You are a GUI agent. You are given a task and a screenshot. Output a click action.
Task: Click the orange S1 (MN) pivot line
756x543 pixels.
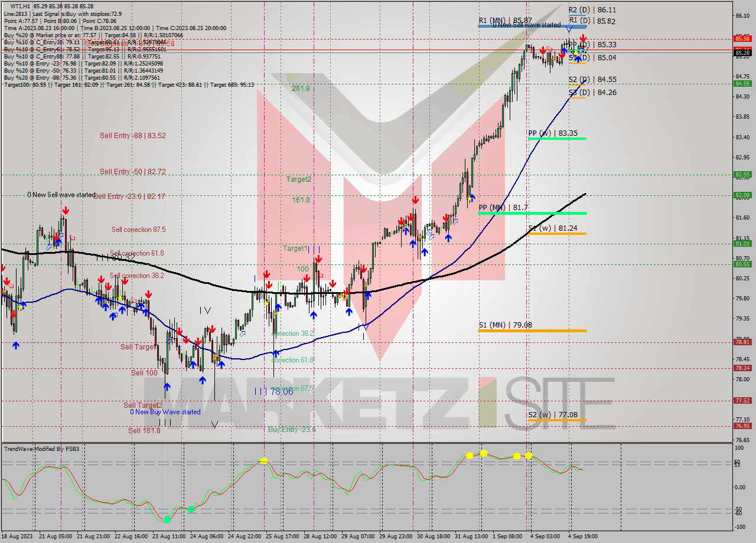(532, 331)
